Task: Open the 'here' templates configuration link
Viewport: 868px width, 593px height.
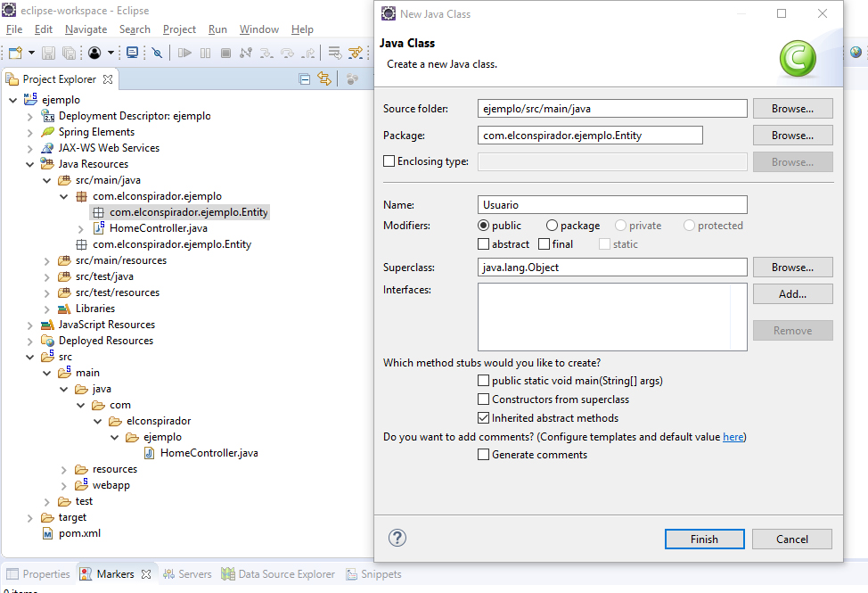Action: click(x=733, y=437)
